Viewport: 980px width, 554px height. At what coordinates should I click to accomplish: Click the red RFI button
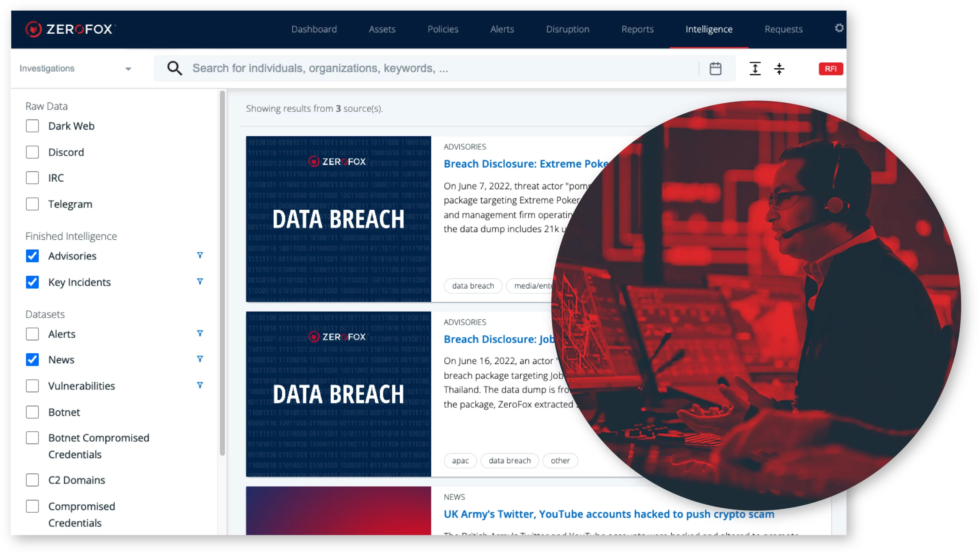click(830, 69)
